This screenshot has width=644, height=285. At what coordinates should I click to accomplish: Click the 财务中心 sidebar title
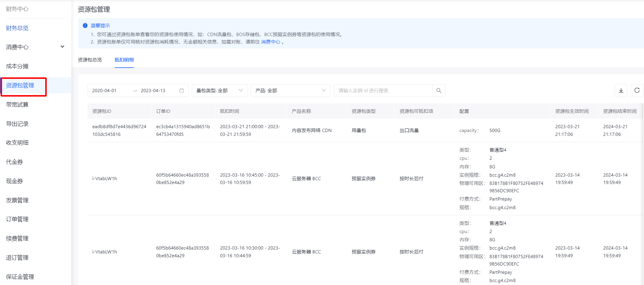tap(17, 9)
